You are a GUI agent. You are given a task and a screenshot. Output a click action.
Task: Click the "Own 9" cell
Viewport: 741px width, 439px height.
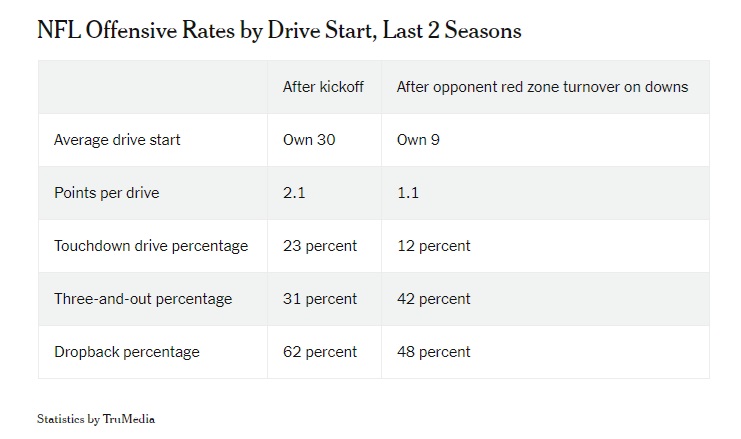pos(418,140)
